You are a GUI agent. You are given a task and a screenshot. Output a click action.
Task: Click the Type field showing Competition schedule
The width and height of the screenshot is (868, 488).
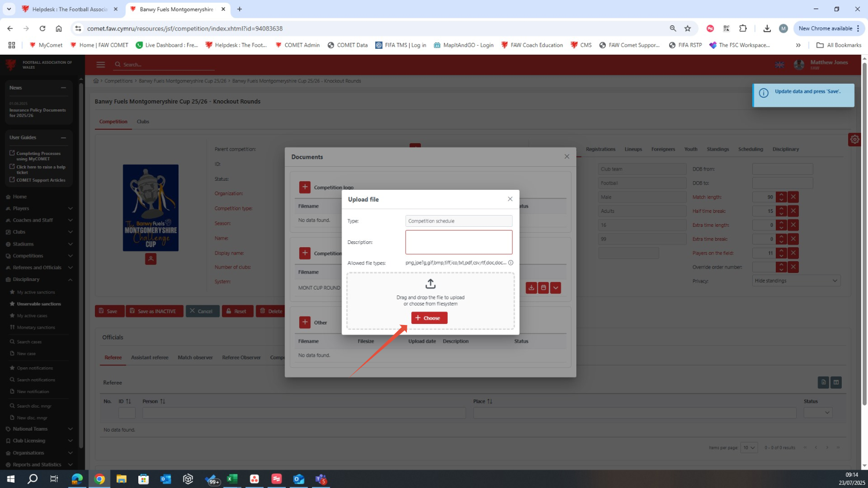point(459,221)
